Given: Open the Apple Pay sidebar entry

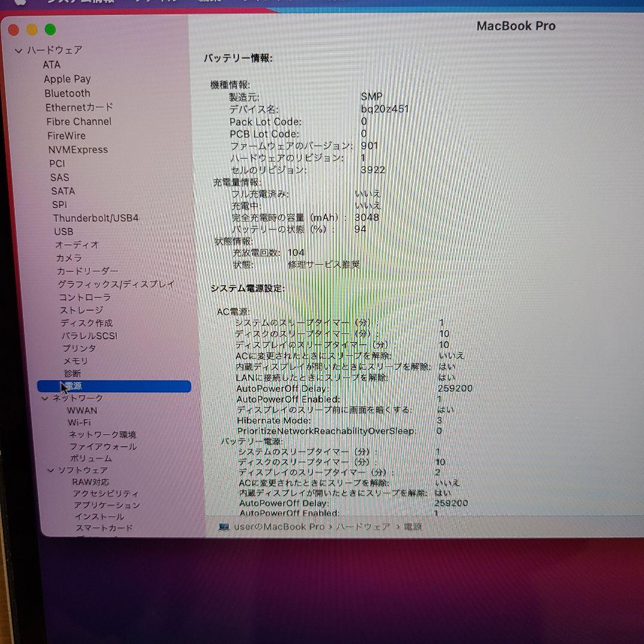Looking at the screenshot, I should [67, 79].
